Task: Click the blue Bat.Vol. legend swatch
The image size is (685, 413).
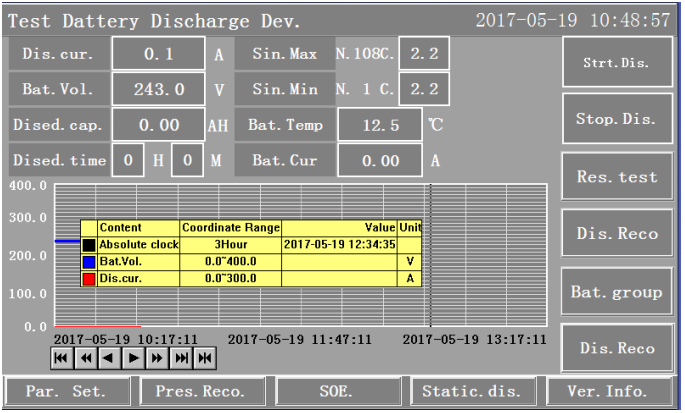Action: click(x=89, y=260)
